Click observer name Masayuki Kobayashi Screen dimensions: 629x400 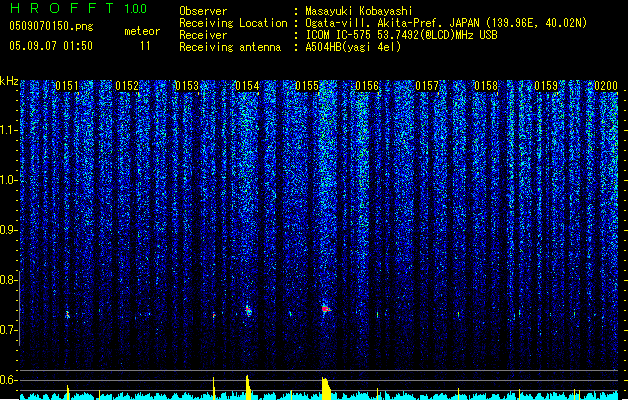(x=359, y=11)
